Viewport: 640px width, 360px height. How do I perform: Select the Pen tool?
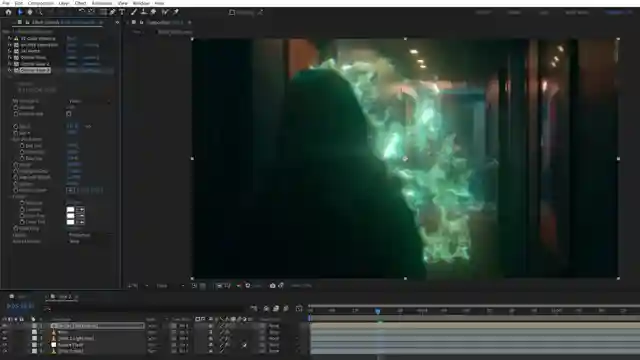(x=113, y=12)
